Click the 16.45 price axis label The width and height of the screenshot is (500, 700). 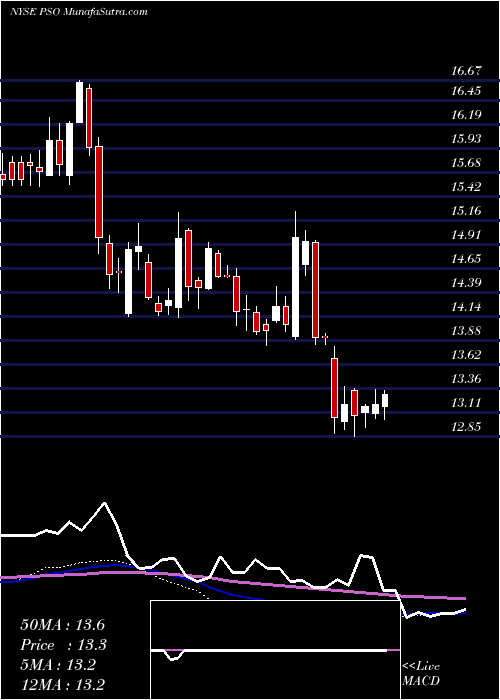466,91
